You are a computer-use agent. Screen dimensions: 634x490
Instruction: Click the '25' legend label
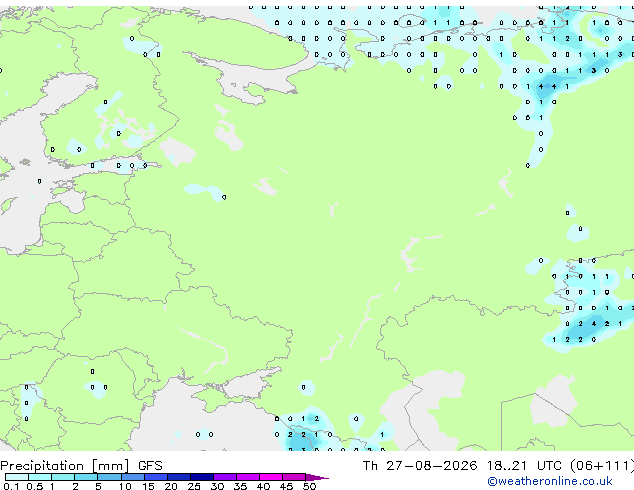click(194, 486)
